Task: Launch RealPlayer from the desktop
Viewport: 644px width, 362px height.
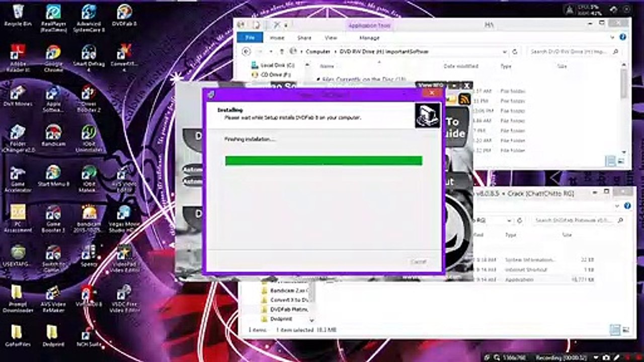Action: (x=53, y=18)
